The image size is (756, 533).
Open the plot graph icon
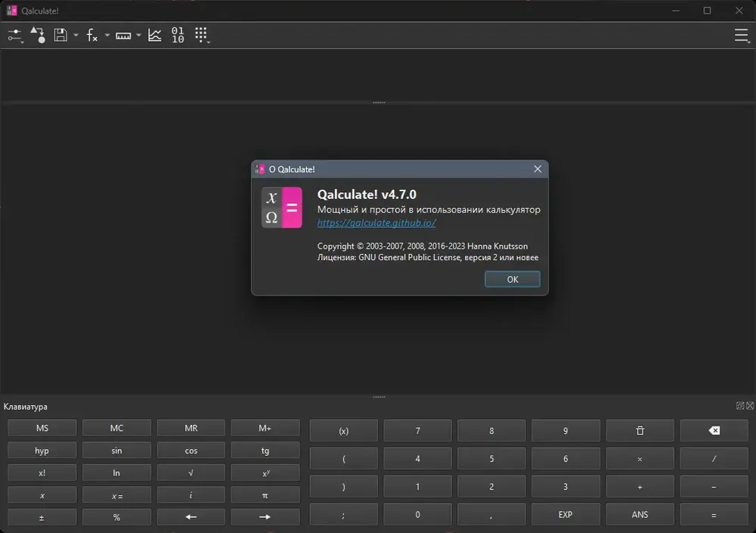[155, 36]
